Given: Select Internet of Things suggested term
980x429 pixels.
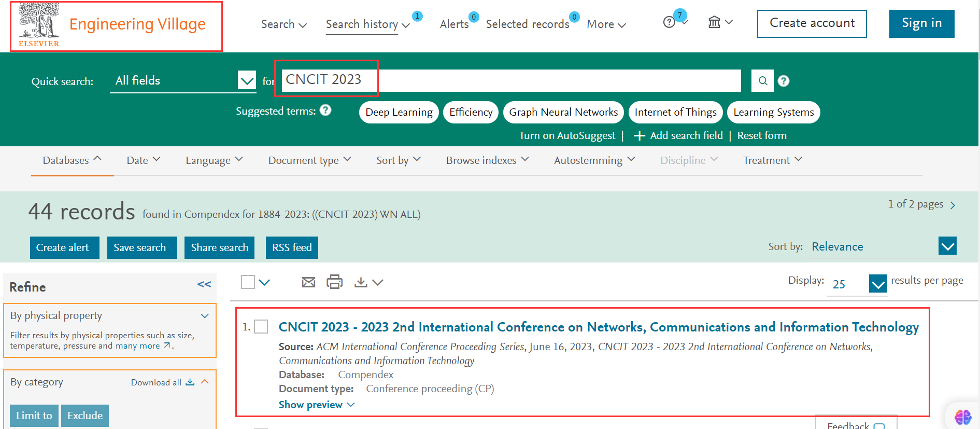Looking at the screenshot, I should [675, 112].
